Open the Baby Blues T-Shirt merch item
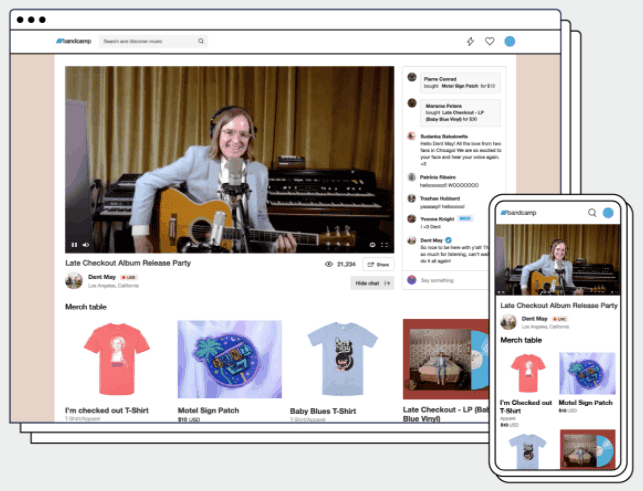Viewport: 643px width, 491px height. tap(342, 359)
